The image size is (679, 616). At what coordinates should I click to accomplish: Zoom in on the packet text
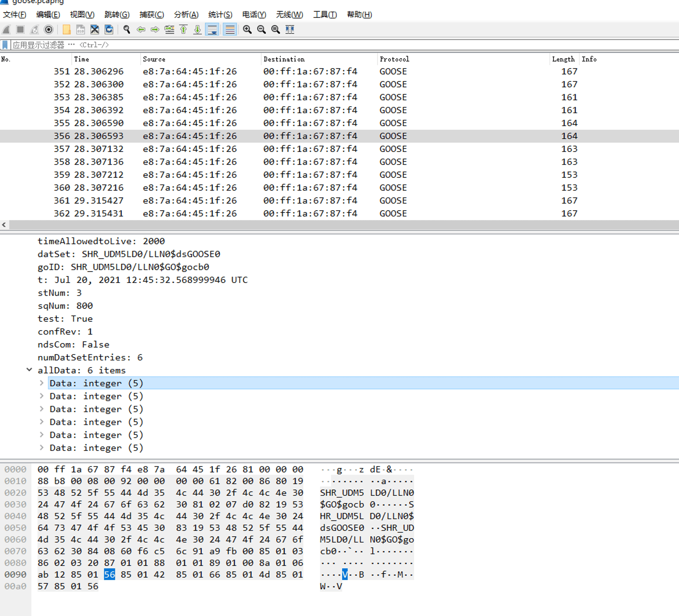pyautogui.click(x=247, y=30)
